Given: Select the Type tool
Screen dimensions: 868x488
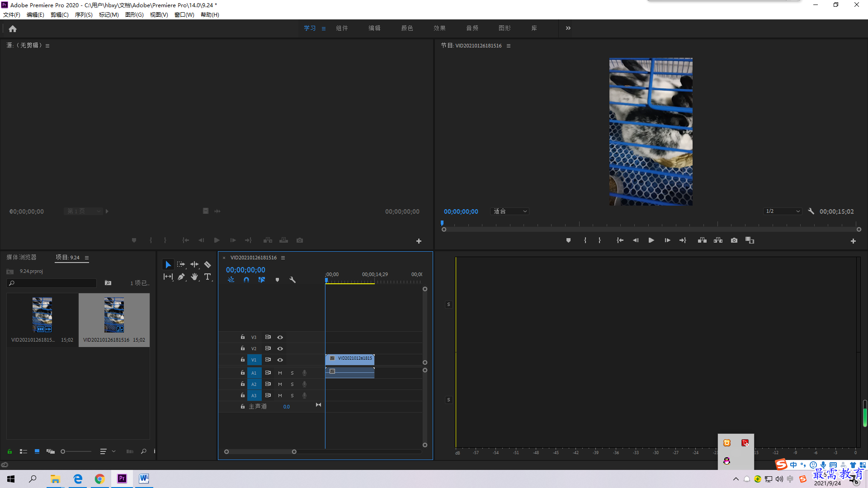Looking at the screenshot, I should click(208, 277).
